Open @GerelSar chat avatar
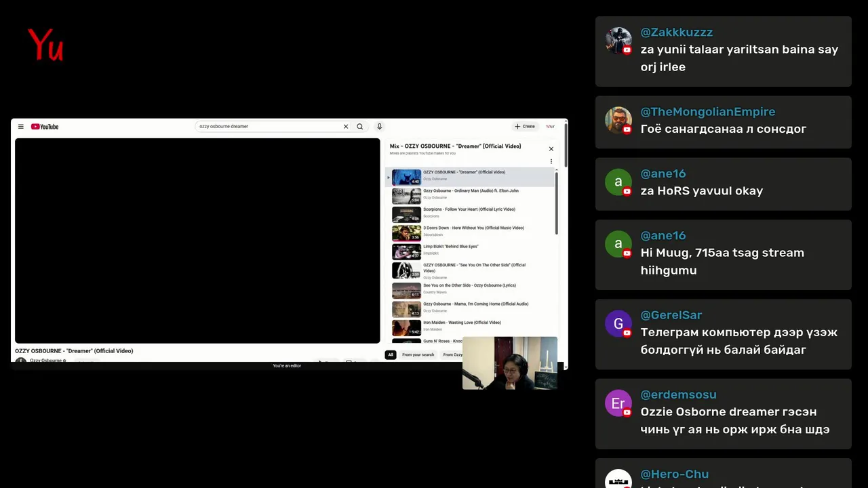The height and width of the screenshot is (488, 868). pos(618,323)
